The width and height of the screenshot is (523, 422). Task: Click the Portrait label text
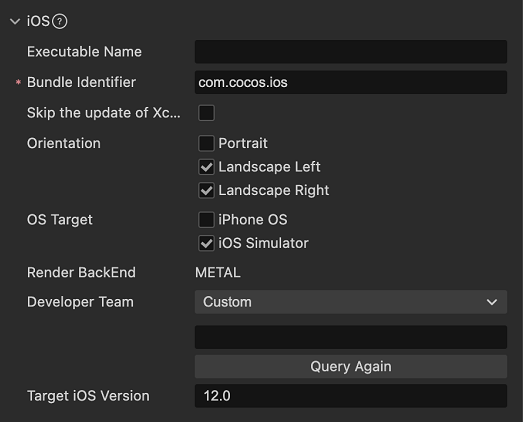(x=243, y=143)
